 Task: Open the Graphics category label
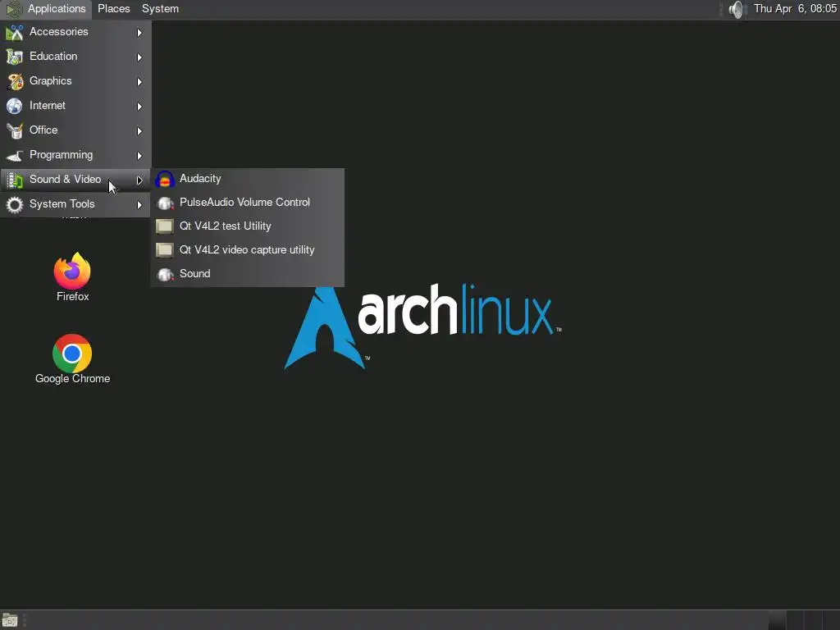coord(50,81)
